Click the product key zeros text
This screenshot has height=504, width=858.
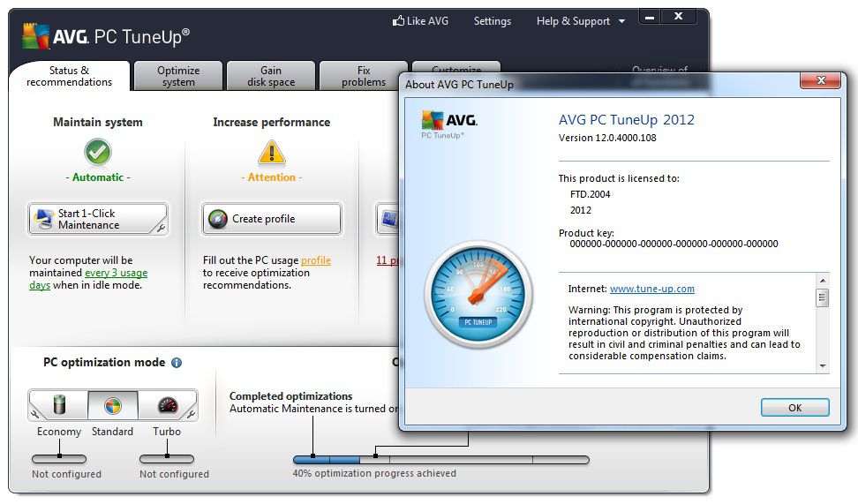674,244
